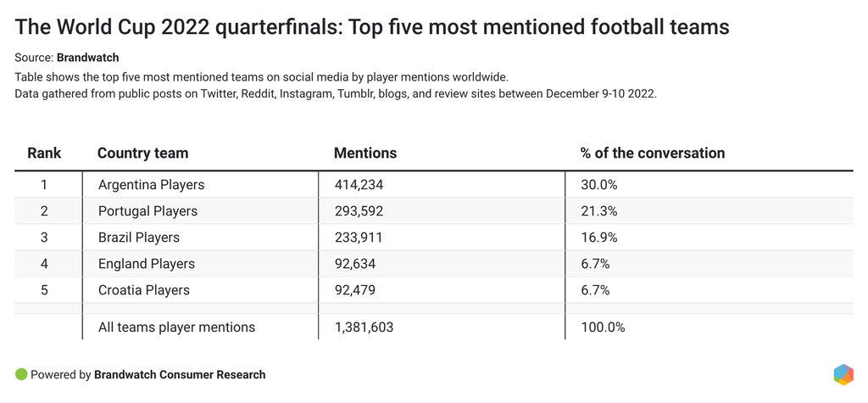The image size is (868, 403).
Task: Click the Brandwatch source name
Action: coord(88,58)
